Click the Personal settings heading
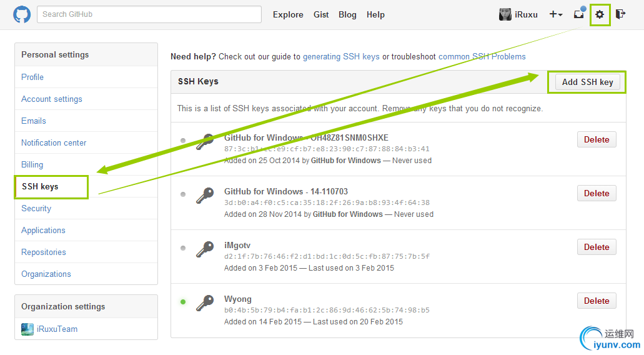The image size is (644, 355). click(x=55, y=54)
